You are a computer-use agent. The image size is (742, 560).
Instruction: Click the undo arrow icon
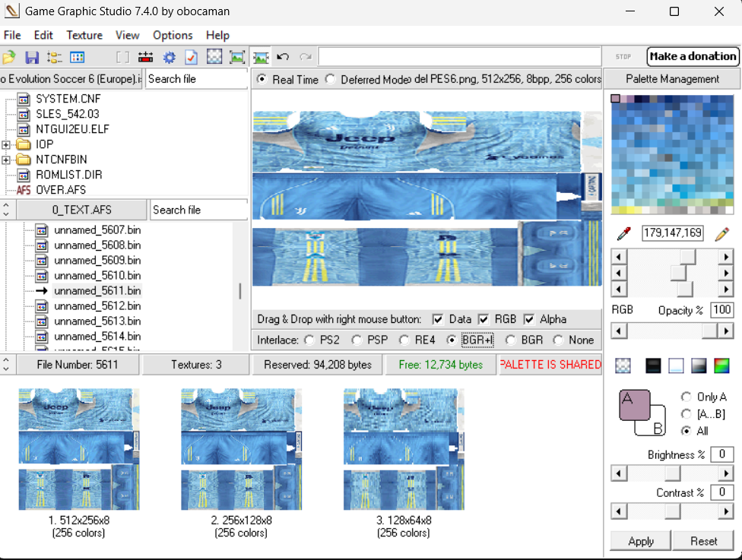coord(283,57)
